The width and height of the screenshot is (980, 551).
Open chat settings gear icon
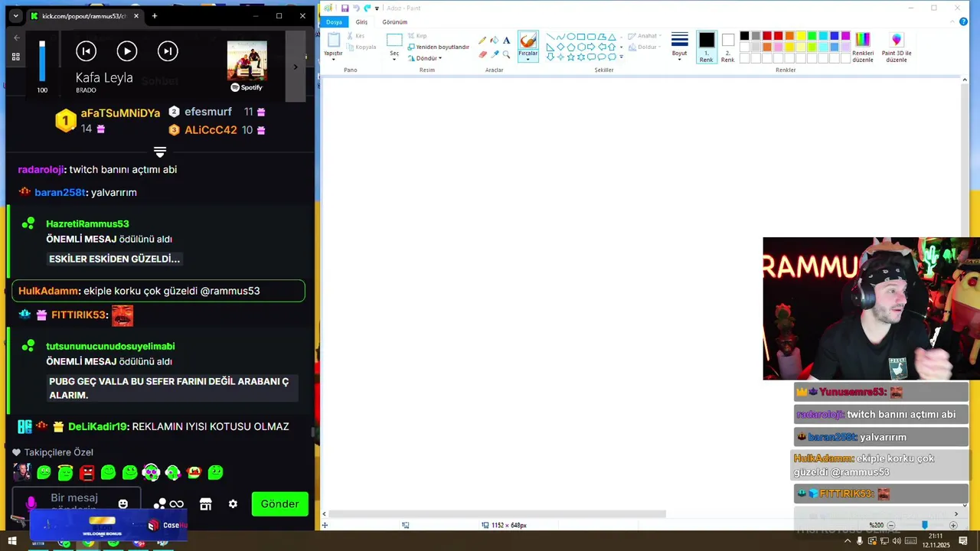tap(233, 504)
